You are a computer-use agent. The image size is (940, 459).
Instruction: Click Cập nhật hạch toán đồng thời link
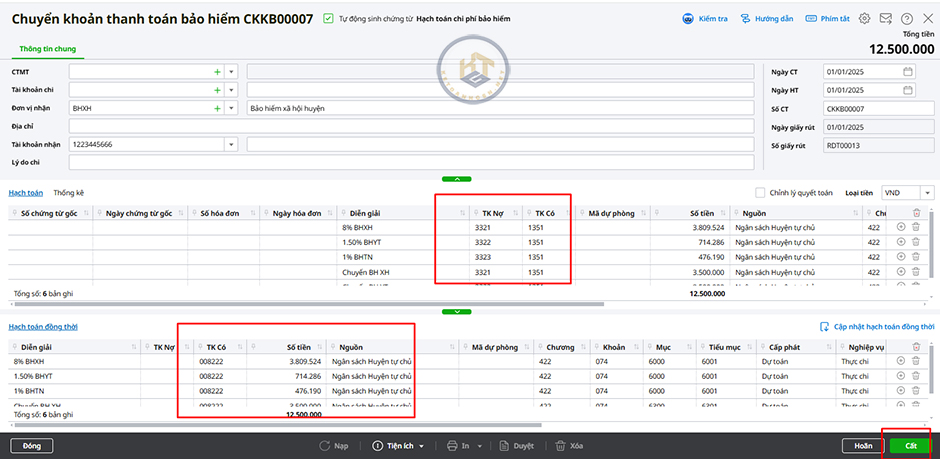[x=877, y=327]
